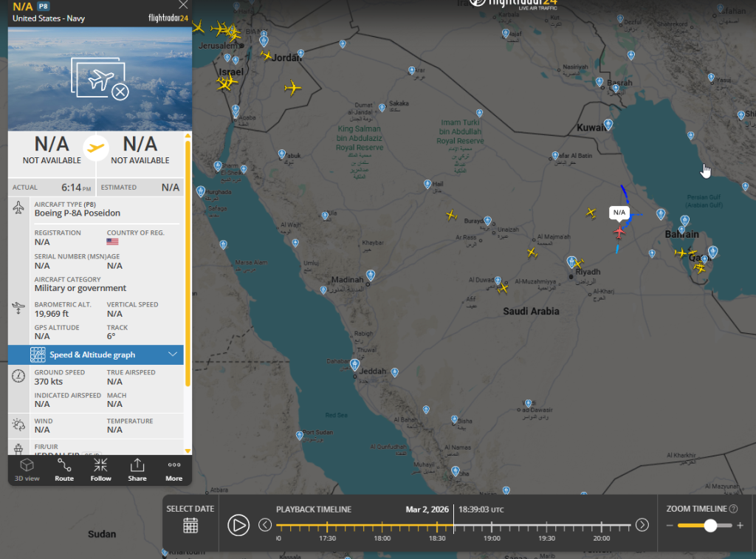Image resolution: width=756 pixels, height=559 pixels.
Task: Decrease timeline zoom with the minus button
Action: click(670, 526)
